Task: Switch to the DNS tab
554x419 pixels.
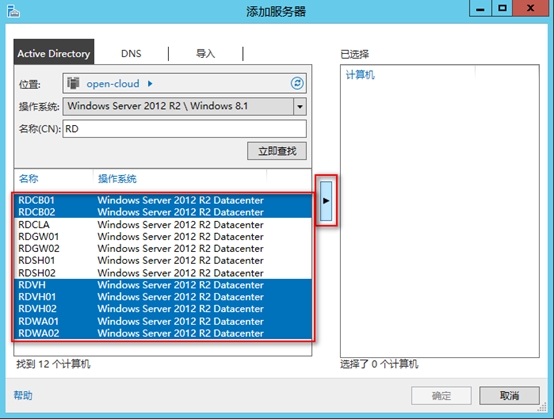Action: 131,54
